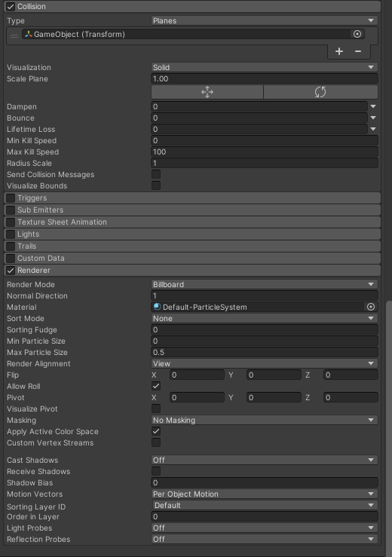The width and height of the screenshot is (392, 557).
Task: Enable Send Collision Messages
Action: (x=156, y=174)
